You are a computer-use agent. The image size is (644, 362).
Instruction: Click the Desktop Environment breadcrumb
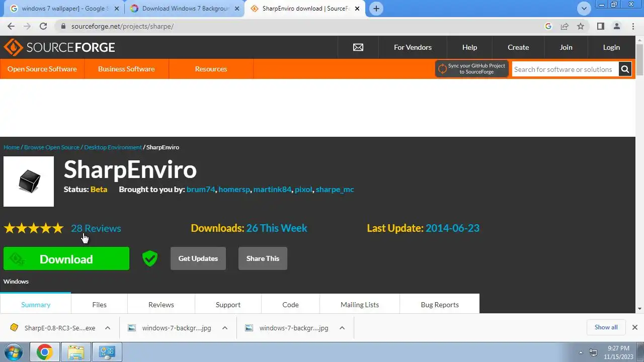(x=113, y=147)
